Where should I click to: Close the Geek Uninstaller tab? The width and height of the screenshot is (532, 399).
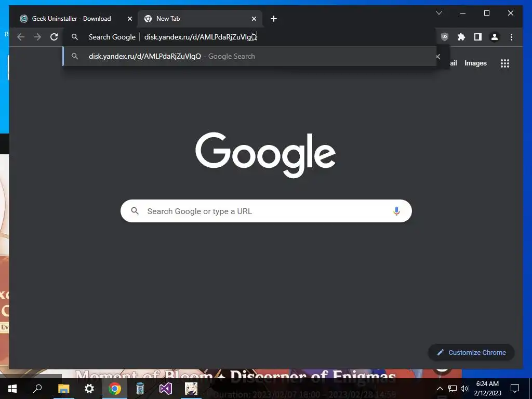(129, 19)
